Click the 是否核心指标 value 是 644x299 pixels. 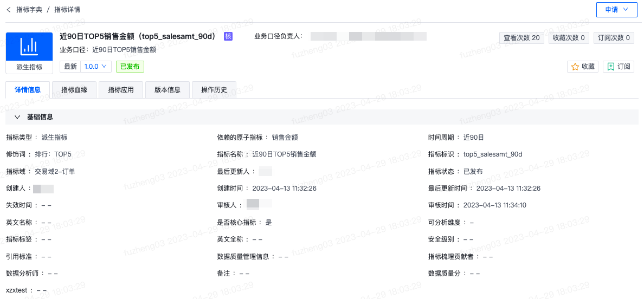(269, 222)
